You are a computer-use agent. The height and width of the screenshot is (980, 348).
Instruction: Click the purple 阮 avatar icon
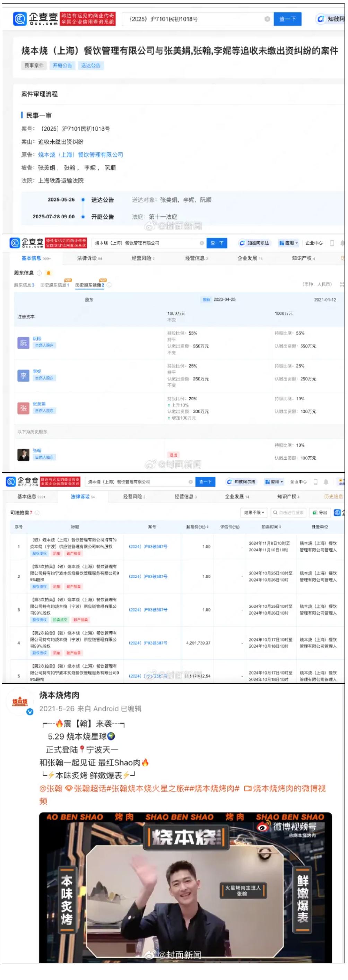23,343
